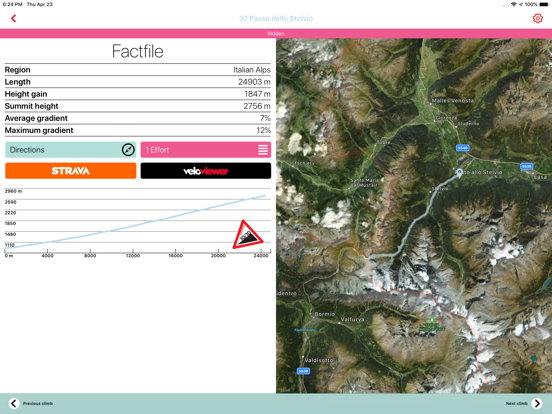Tap the green national park marker

pos(432,320)
